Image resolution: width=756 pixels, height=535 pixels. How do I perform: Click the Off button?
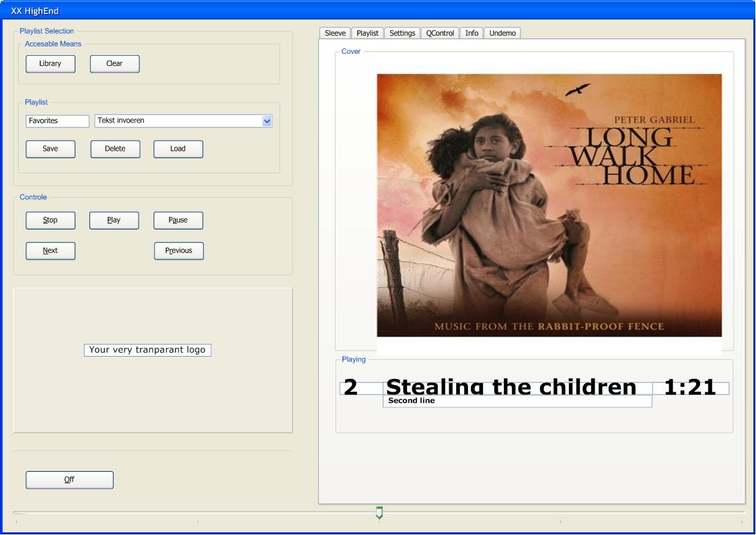pyautogui.click(x=69, y=480)
